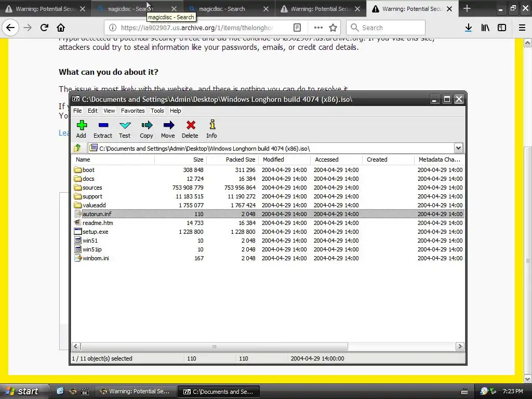Image resolution: width=532 pixels, height=399 pixels.
Task: Activate the 7-Zip taskbar button
Action: (x=219, y=391)
